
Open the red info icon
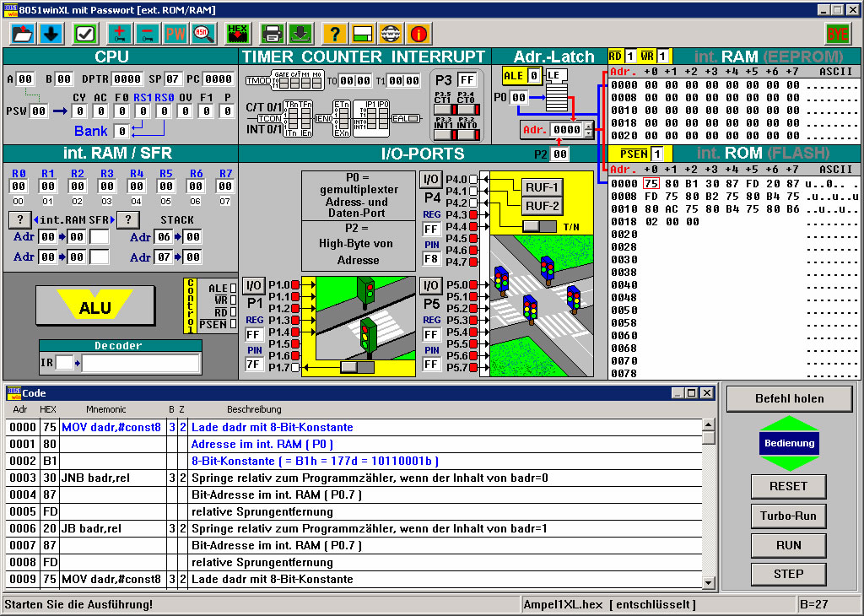418,34
